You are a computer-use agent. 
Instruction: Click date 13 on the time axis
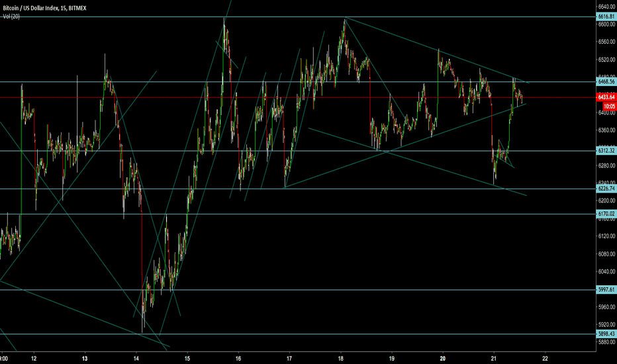click(85, 359)
